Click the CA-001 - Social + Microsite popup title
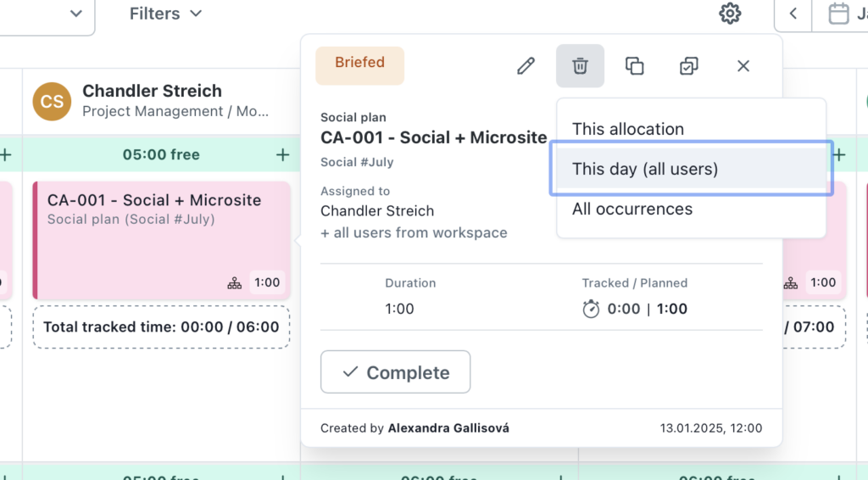The height and width of the screenshot is (480, 868). pyautogui.click(x=433, y=137)
